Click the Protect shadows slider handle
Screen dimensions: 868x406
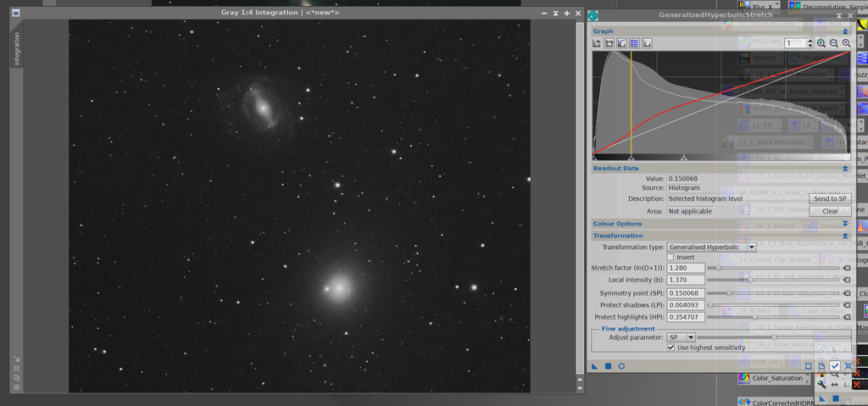point(710,305)
